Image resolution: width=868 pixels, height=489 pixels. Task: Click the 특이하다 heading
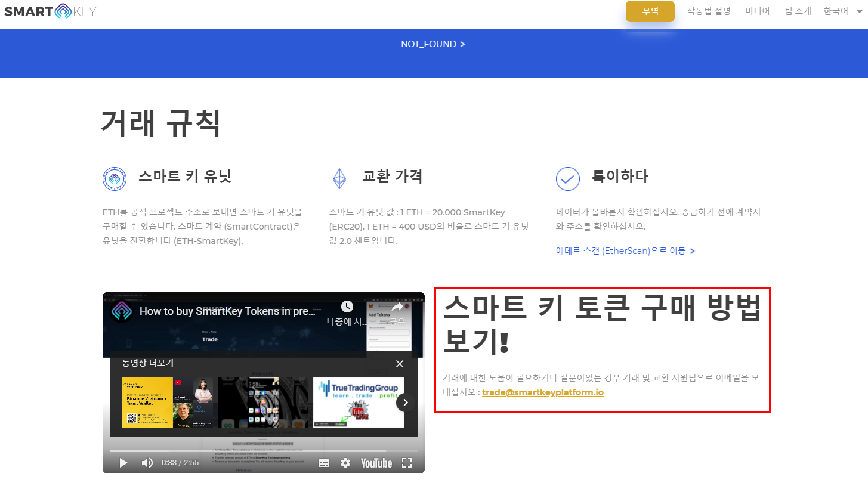[620, 177]
